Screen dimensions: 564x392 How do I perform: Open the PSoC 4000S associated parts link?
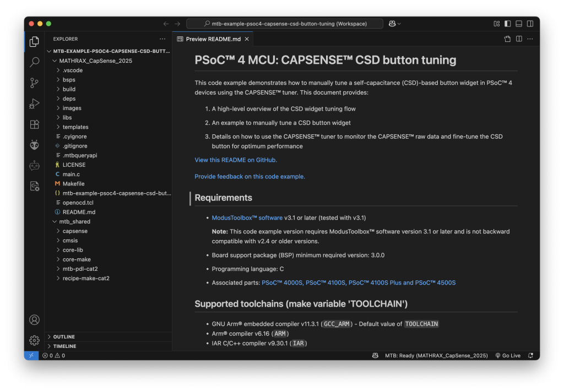pyautogui.click(x=283, y=282)
